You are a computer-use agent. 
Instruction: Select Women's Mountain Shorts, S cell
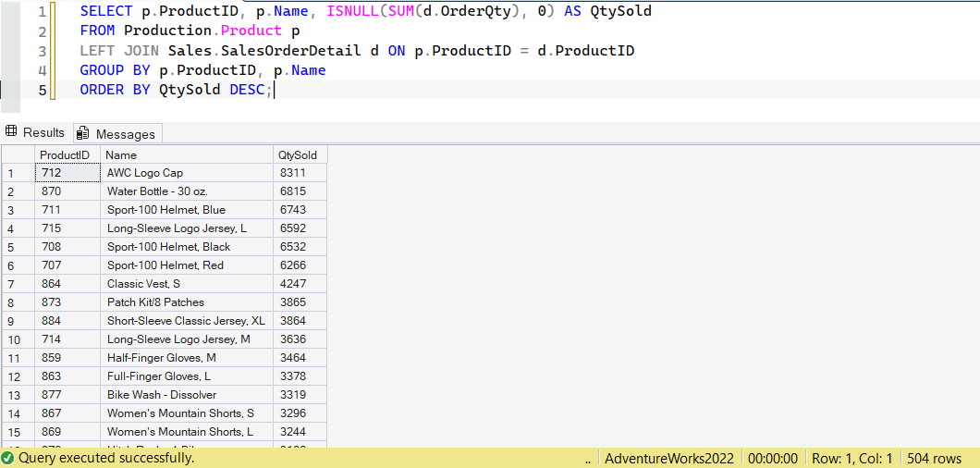[188, 413]
